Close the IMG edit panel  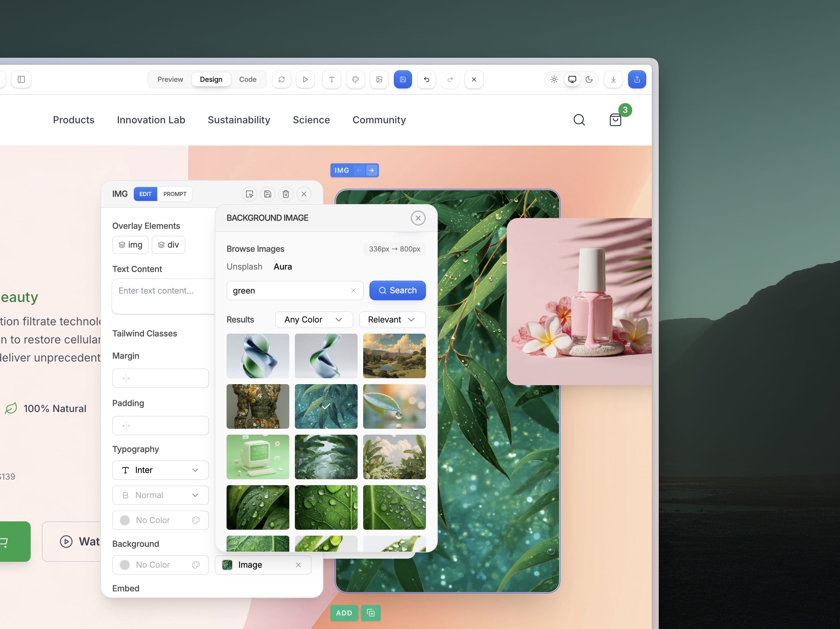pyautogui.click(x=304, y=194)
